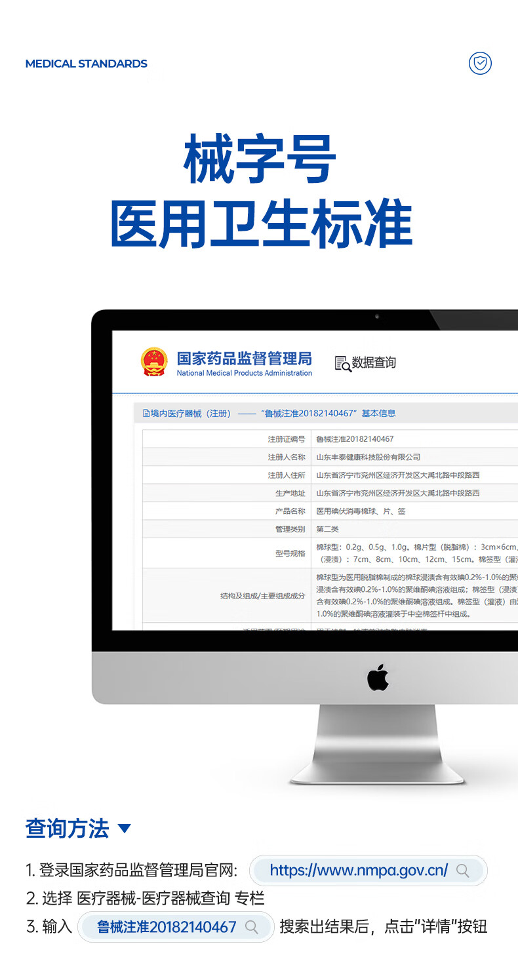Click the Apple logo on the monitor

[x=378, y=677]
